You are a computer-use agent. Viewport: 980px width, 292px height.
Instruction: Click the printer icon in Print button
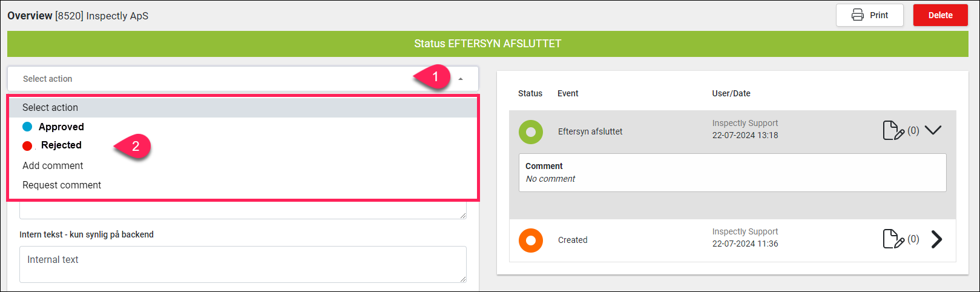(x=858, y=15)
